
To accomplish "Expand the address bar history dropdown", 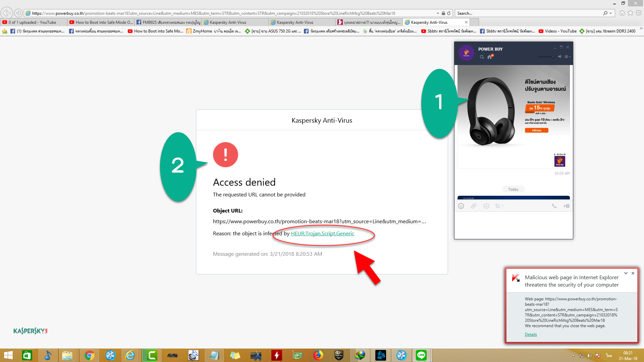I will click(438, 13).
